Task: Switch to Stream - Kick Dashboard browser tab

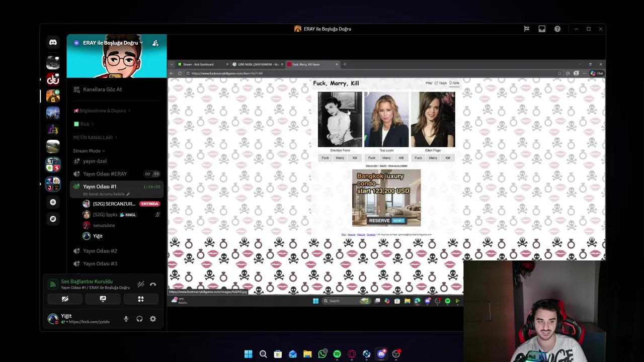Action: pyautogui.click(x=203, y=64)
